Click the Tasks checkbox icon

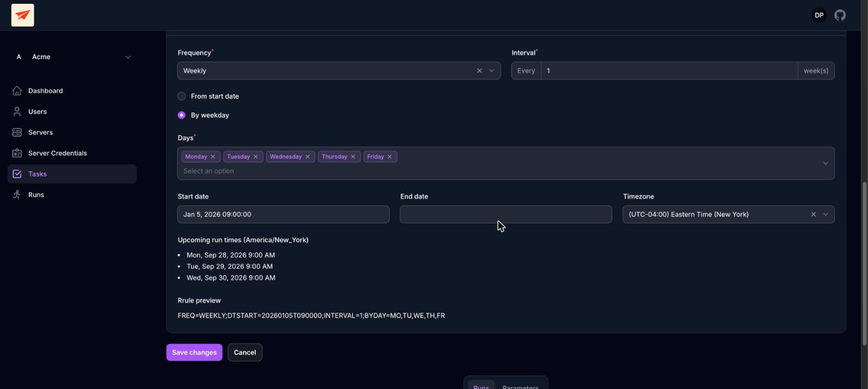(x=17, y=174)
